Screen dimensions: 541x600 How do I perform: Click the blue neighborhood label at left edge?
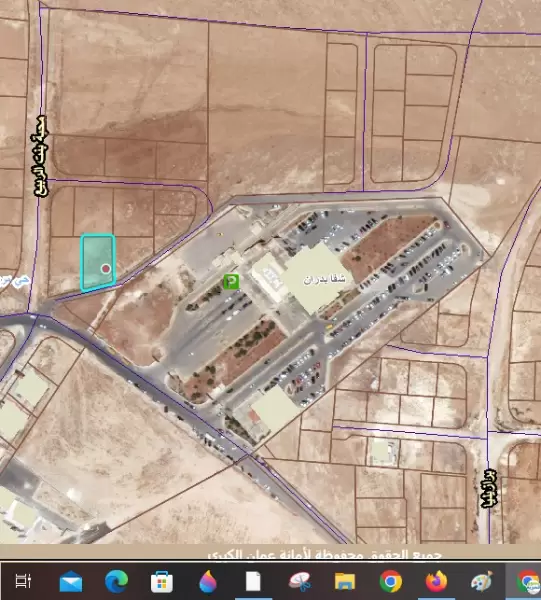[15, 281]
